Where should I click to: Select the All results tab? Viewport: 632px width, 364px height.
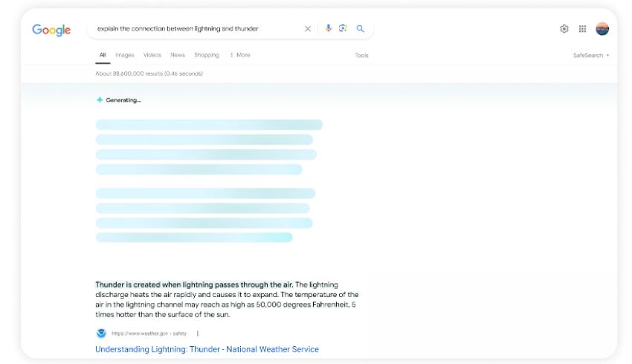[x=103, y=55]
